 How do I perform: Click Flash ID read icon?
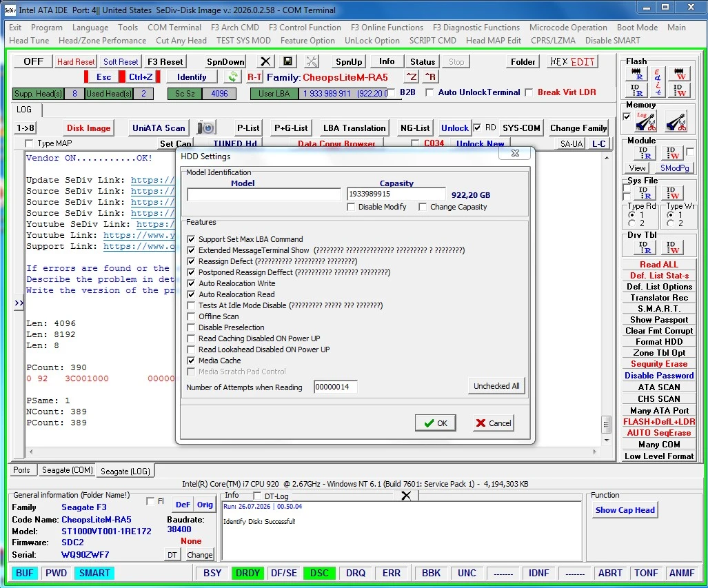(x=636, y=90)
